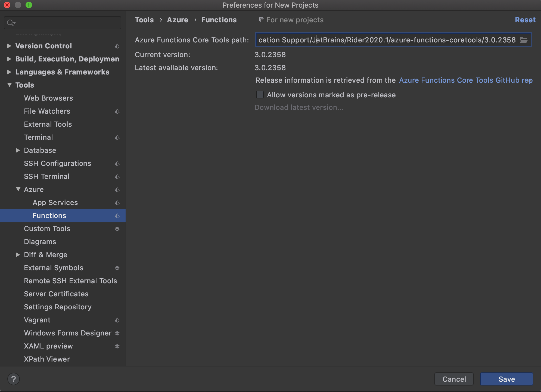Click the Reset link
The image size is (541, 392).
click(x=525, y=20)
